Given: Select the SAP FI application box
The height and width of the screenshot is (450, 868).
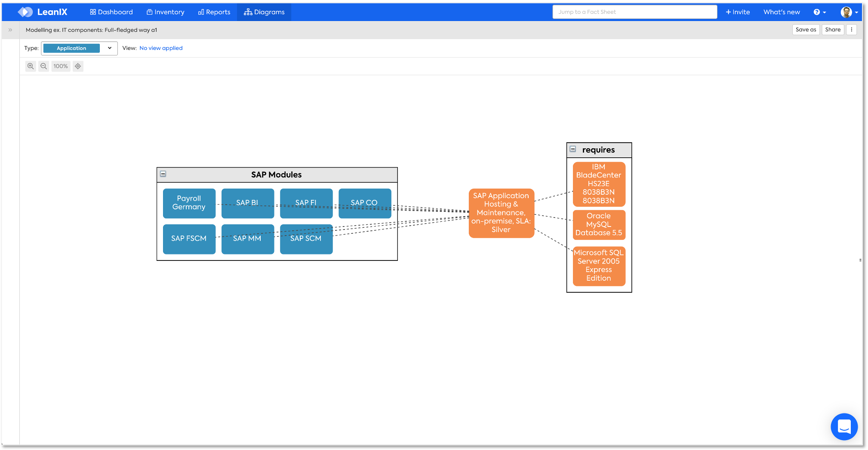Looking at the screenshot, I should point(306,203).
